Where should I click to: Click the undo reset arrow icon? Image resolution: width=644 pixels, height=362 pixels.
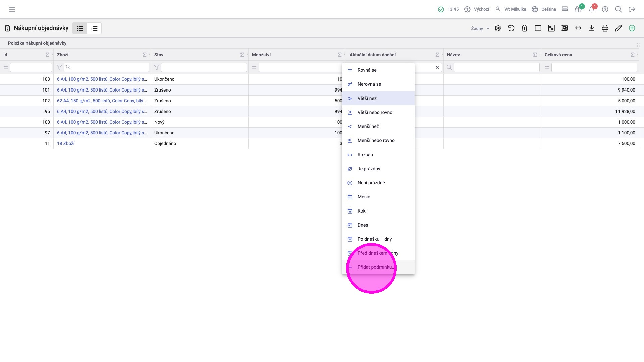pos(511,28)
